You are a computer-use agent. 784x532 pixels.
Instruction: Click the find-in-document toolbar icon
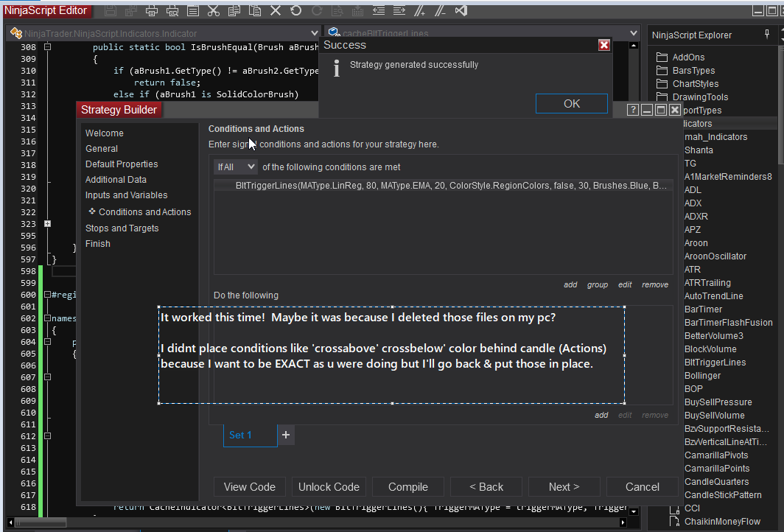337,10
